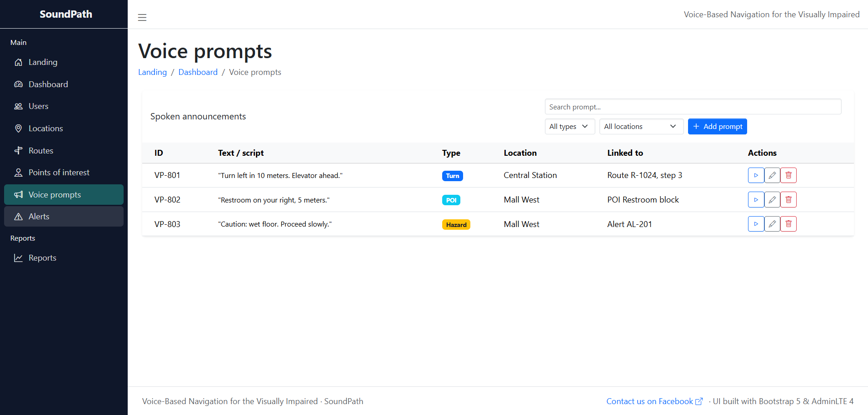Edit the VP-803 hazard prompt
Screen dimensions: 868x415
click(x=772, y=224)
